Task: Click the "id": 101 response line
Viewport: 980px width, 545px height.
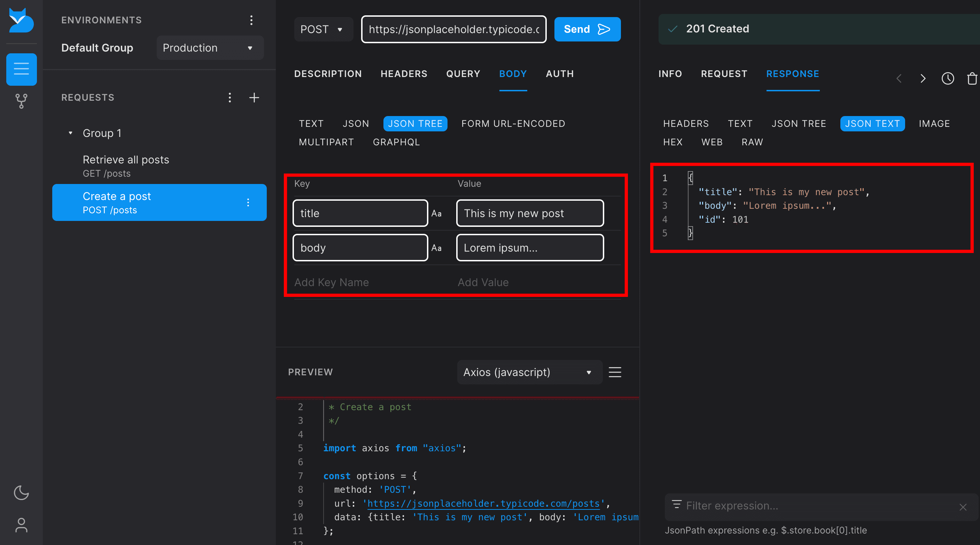Action: click(724, 220)
